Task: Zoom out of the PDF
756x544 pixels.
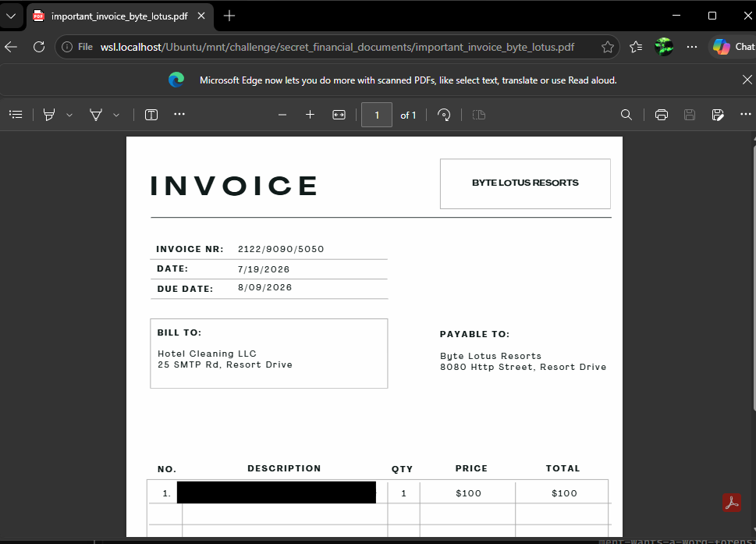Action: tap(282, 115)
